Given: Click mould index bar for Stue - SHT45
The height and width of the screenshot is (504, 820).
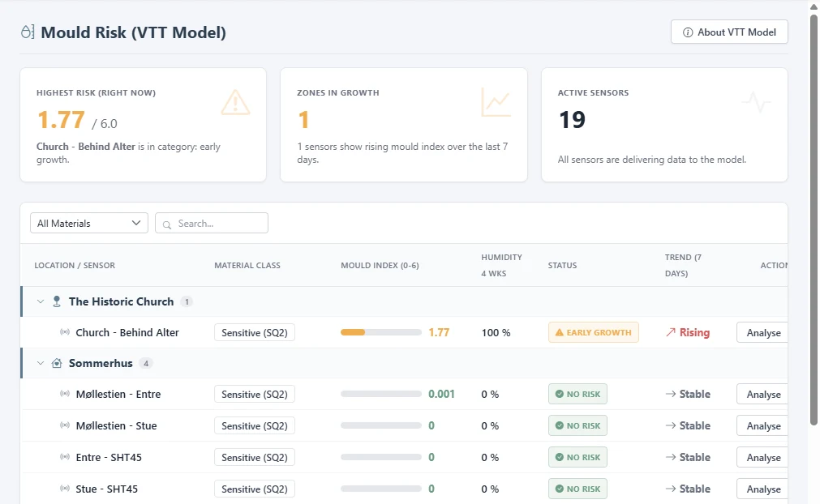Looking at the screenshot, I should click(x=380, y=489).
